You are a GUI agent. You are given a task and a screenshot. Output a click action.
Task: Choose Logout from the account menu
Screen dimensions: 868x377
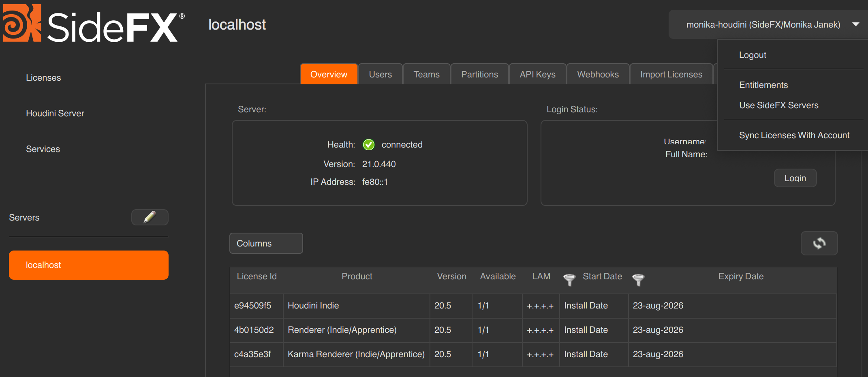pos(753,55)
